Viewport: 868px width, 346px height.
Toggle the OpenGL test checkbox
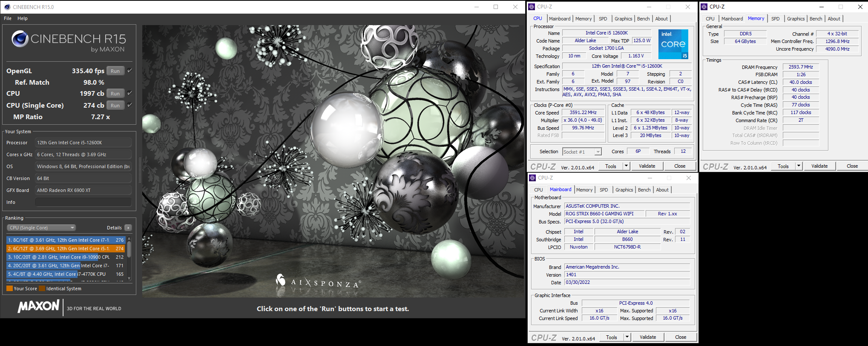point(130,70)
